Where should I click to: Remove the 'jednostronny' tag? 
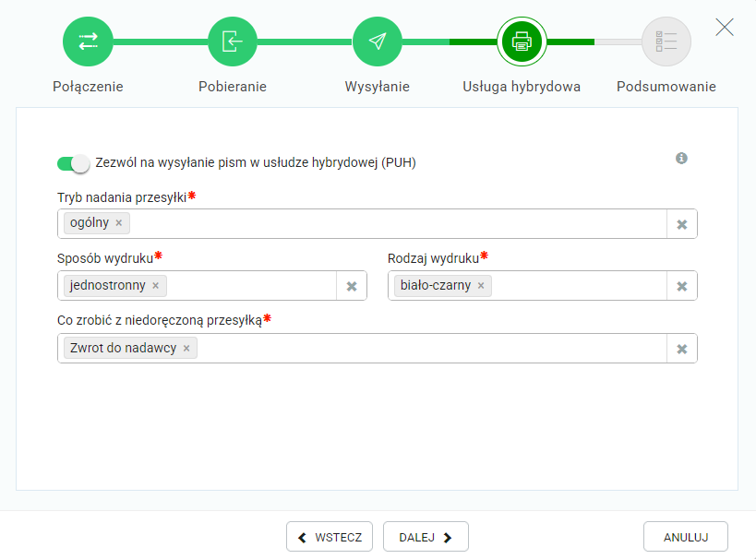coord(155,286)
